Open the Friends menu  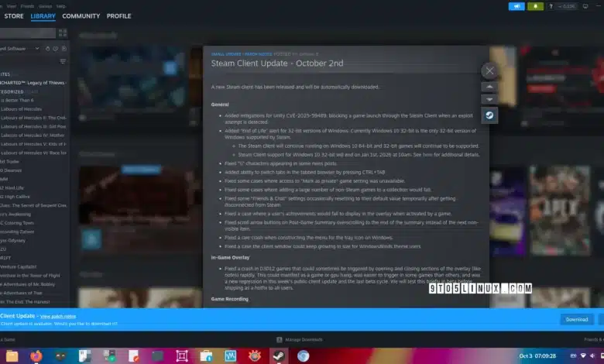[27, 6]
